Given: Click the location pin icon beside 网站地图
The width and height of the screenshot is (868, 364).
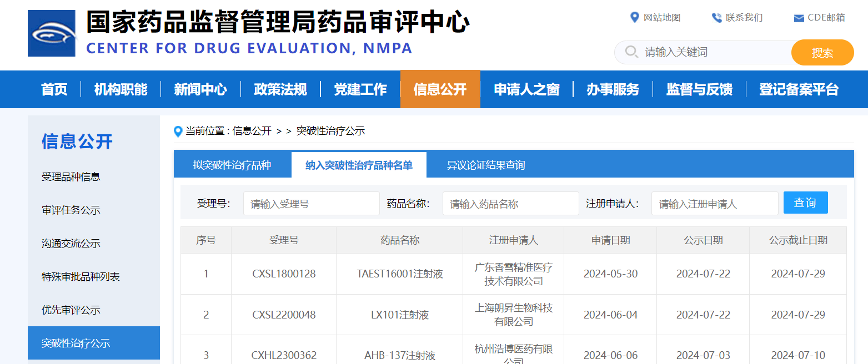Looking at the screenshot, I should (x=634, y=17).
